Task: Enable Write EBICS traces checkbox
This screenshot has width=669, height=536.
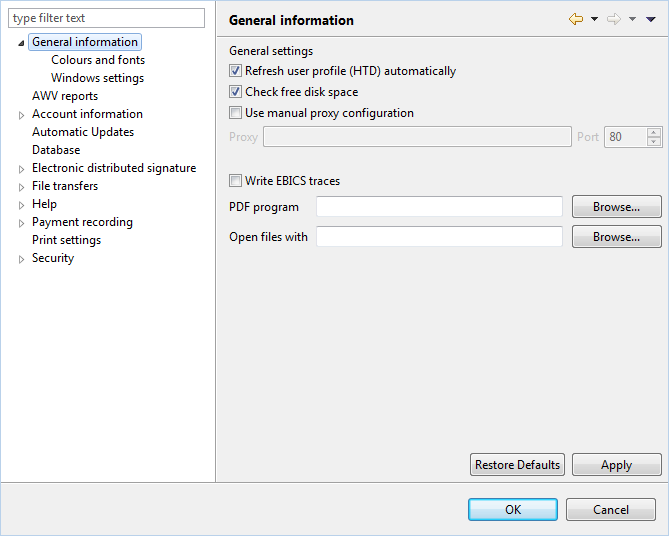Action: [235, 181]
